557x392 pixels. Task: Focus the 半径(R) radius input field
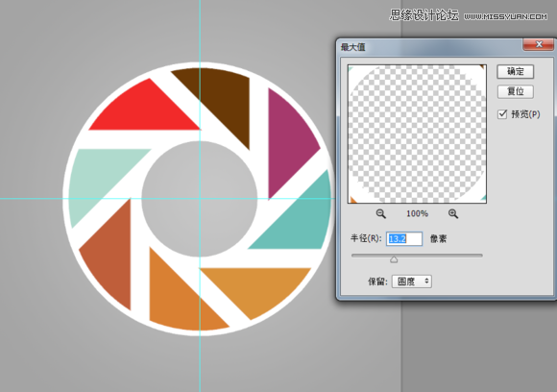pyautogui.click(x=404, y=239)
